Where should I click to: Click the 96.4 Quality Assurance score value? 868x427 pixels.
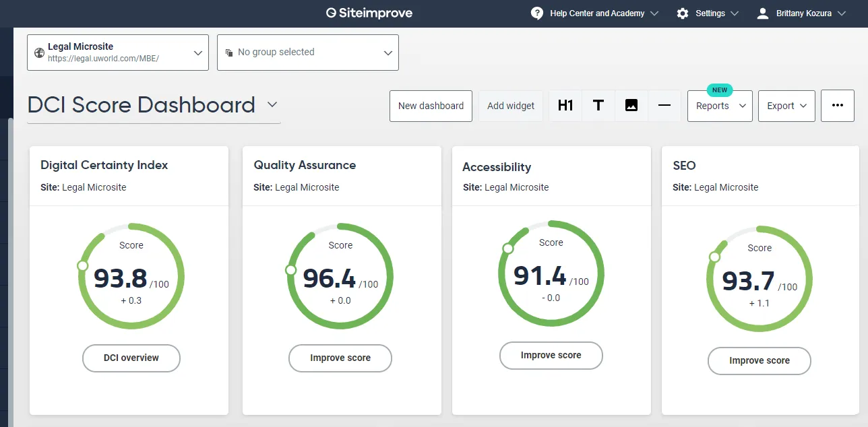click(330, 278)
